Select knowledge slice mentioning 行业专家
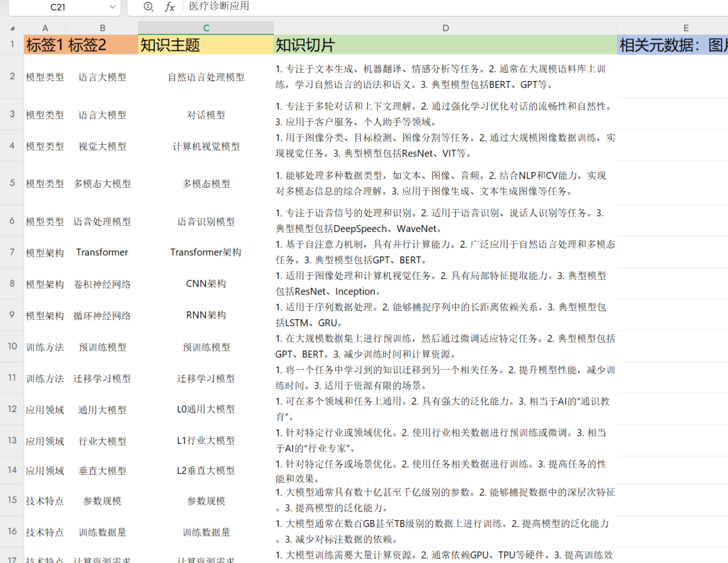The height and width of the screenshot is (563, 728). click(445, 440)
